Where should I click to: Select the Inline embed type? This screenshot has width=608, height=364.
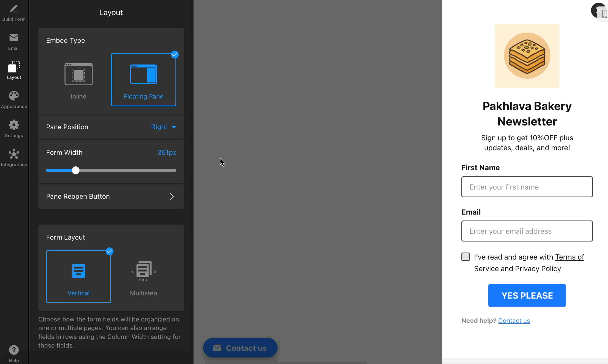click(x=78, y=80)
